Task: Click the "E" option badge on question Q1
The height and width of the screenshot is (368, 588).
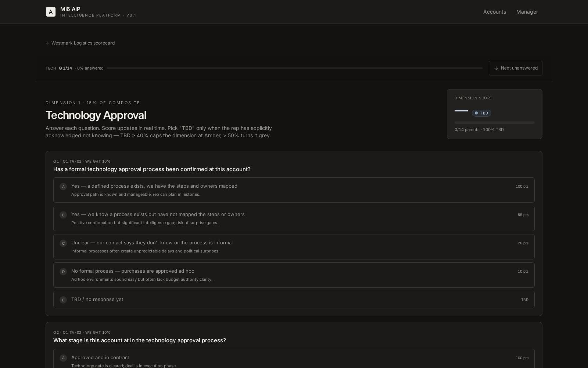Action: 63,300
